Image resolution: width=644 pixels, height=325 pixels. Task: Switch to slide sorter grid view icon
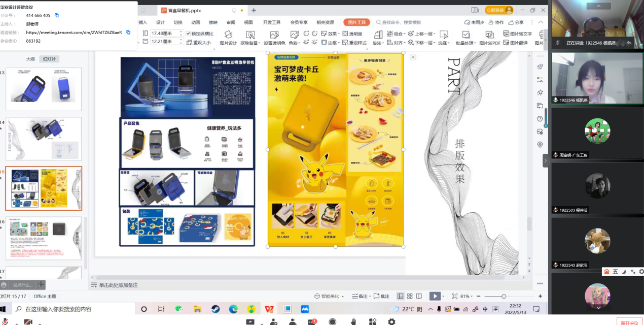410,296
